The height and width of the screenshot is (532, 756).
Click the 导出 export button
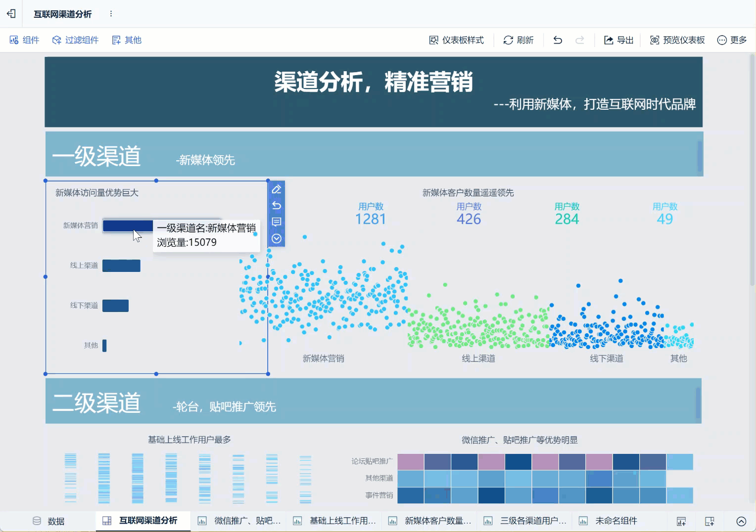pos(618,40)
